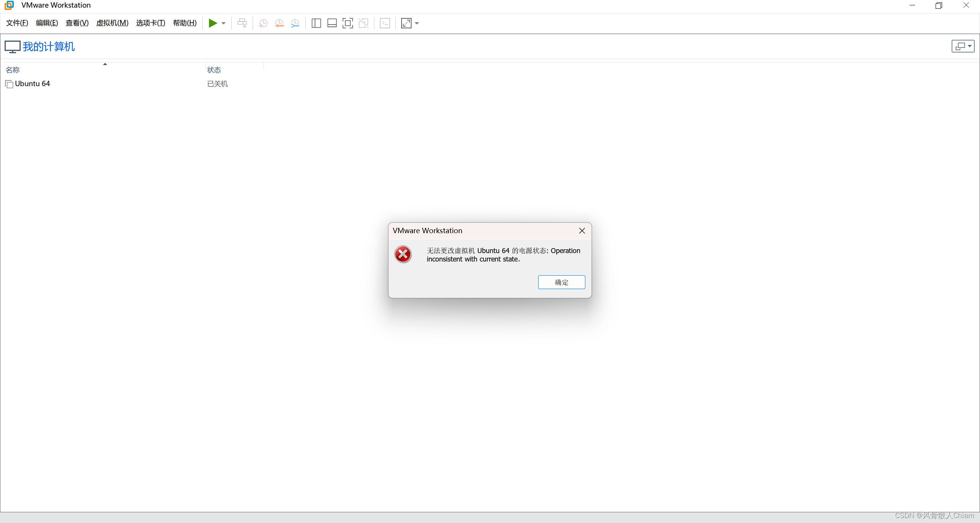Sort by the 名称 column header
The height and width of the screenshot is (523, 980).
coord(13,70)
